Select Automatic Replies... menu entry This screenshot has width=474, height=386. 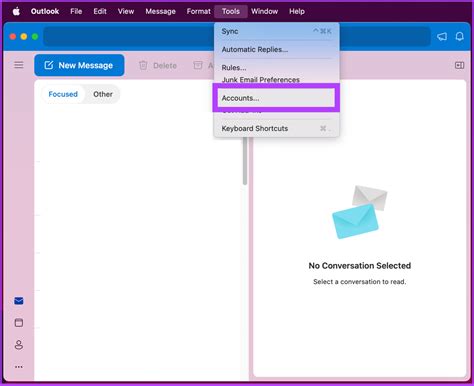click(x=276, y=49)
